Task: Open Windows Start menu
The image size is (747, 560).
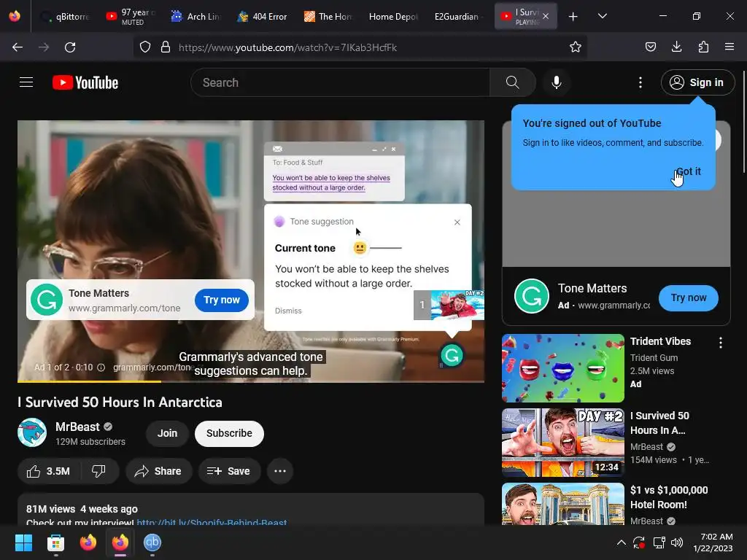Action: 24,542
